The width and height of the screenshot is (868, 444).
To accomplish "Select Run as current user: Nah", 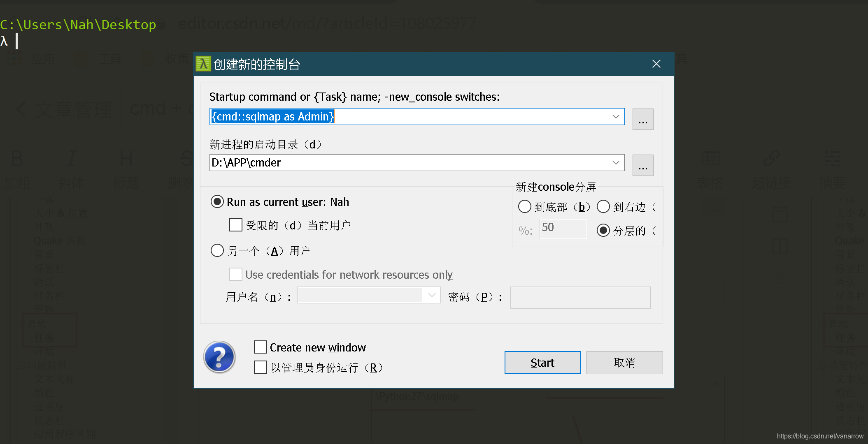I will (217, 202).
